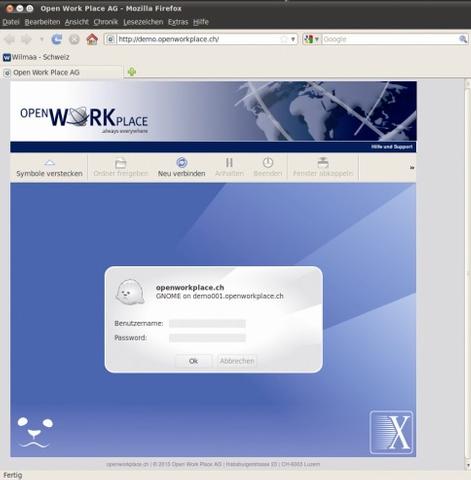The width and height of the screenshot is (471, 480).
Task: Open the Datei menu
Action: [11, 22]
